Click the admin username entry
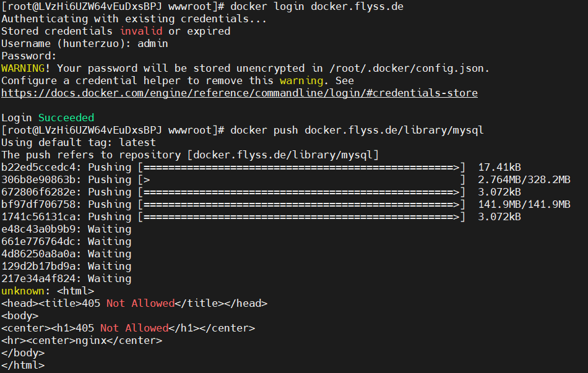The width and height of the screenshot is (588, 373). pos(152,43)
